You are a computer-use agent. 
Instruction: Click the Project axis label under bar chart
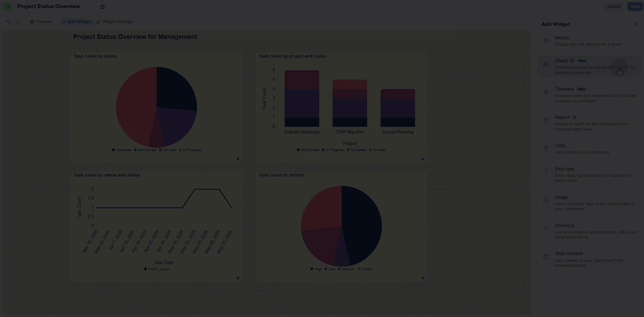tap(350, 144)
